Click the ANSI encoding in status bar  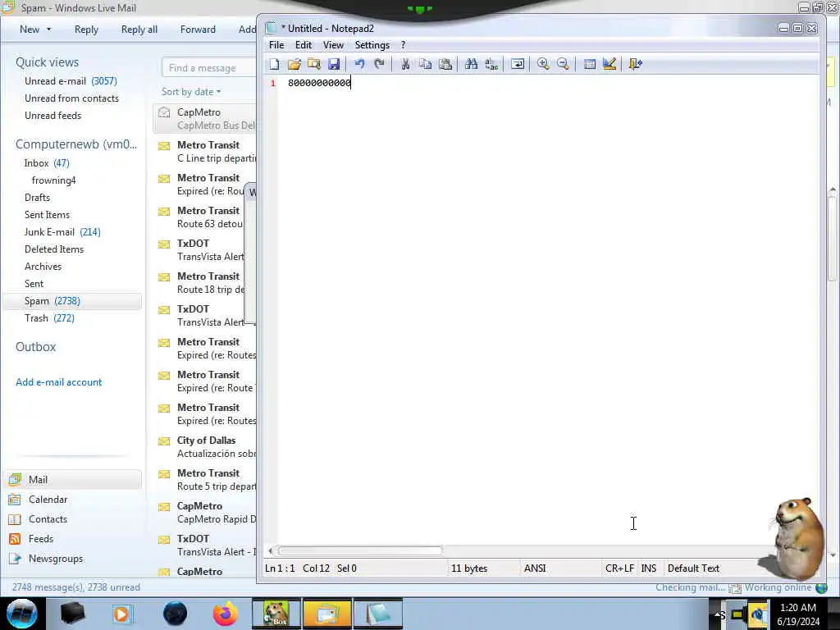535,568
